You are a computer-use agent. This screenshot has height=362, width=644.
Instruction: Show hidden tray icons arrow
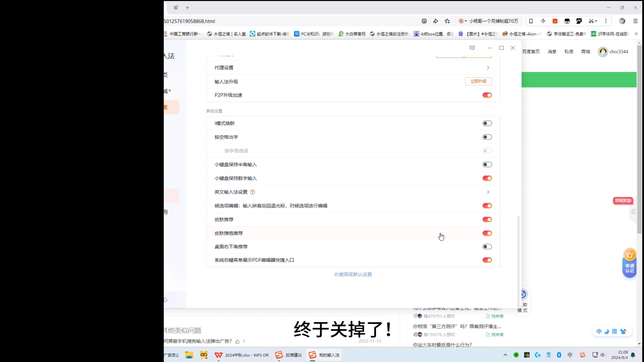[x=505, y=355]
